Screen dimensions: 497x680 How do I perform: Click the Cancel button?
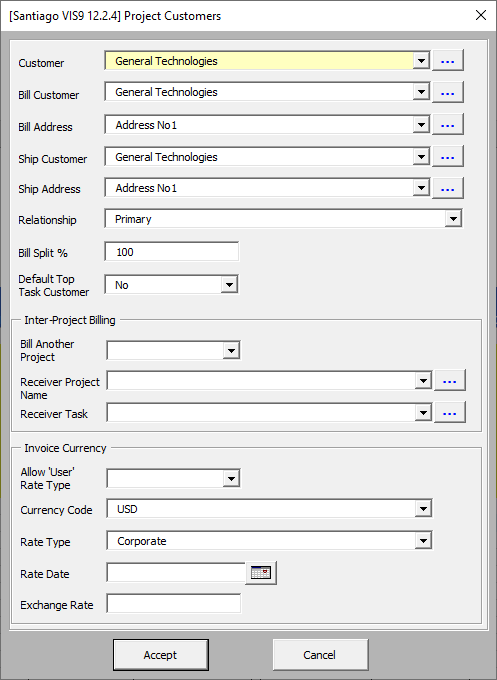(320, 655)
